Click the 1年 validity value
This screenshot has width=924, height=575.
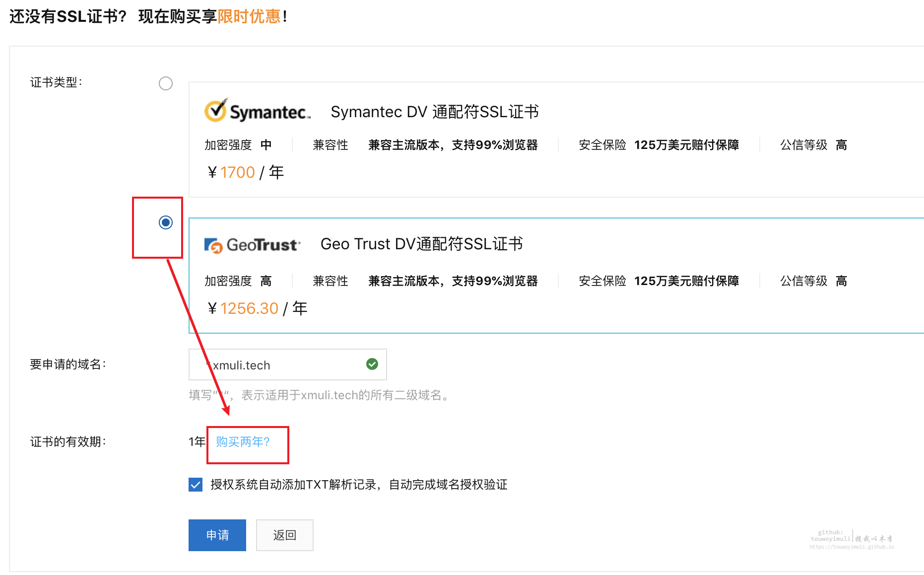(x=197, y=441)
